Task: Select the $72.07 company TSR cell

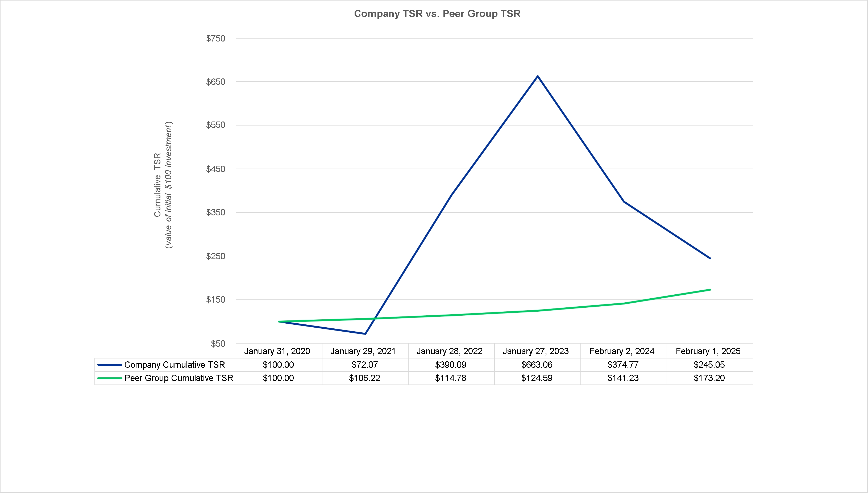Action: pos(364,365)
